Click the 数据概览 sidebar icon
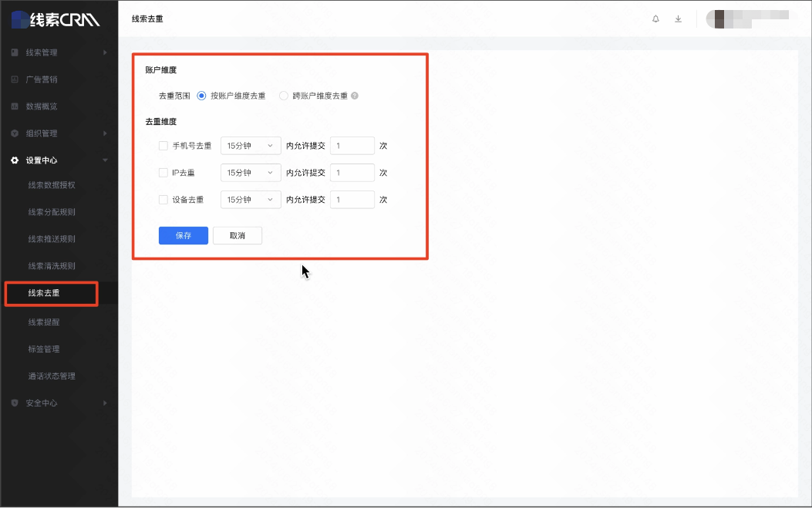 (15, 106)
